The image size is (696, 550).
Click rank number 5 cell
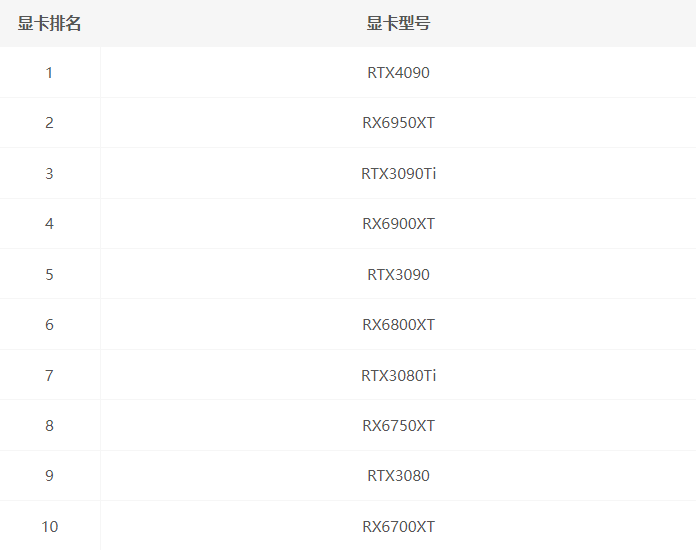click(x=49, y=274)
